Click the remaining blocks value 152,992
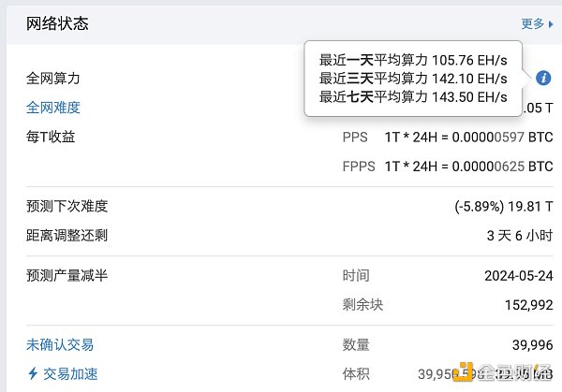The height and width of the screenshot is (392, 562). click(525, 304)
